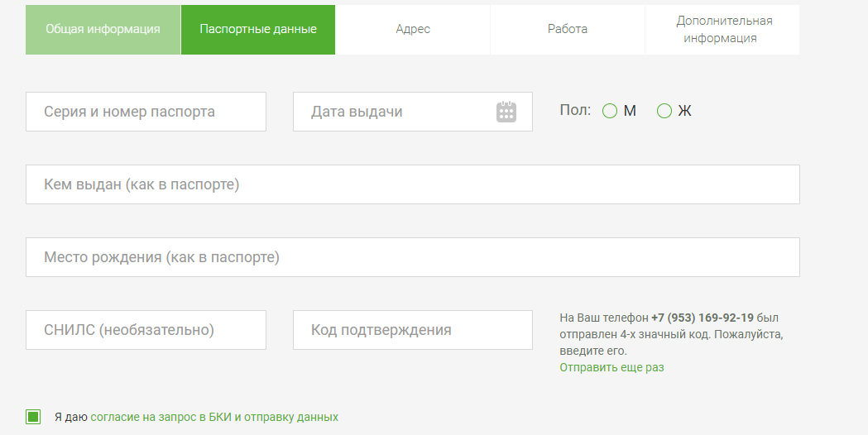Image resolution: width=868 pixels, height=435 pixels.
Task: Open the calendar date picker icon
Action: coord(506,112)
